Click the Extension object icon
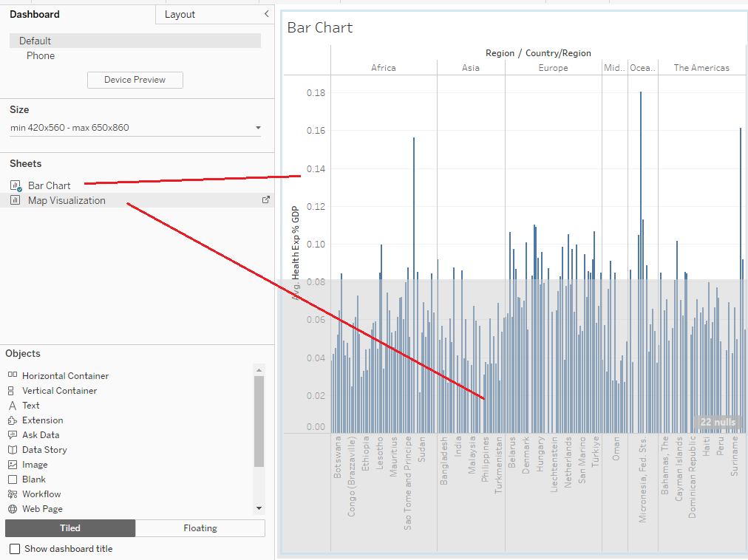This screenshot has width=748, height=560. [13, 420]
